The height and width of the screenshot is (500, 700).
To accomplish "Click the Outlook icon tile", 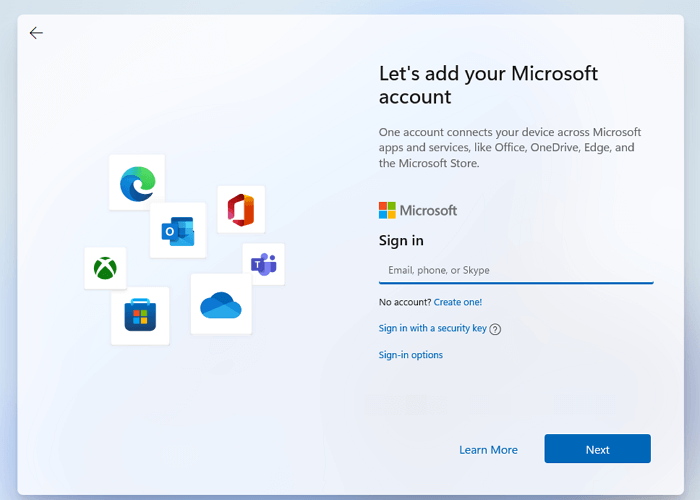I will tap(178, 230).
